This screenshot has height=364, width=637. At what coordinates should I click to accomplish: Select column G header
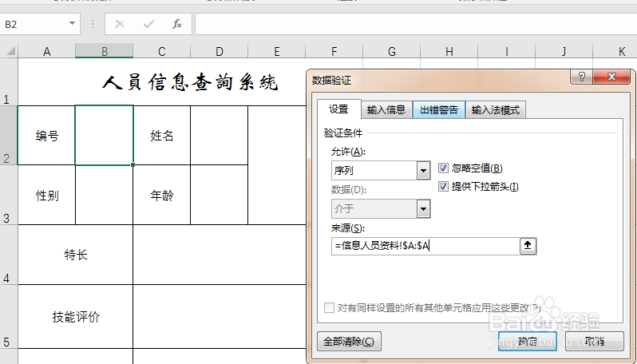(x=392, y=52)
